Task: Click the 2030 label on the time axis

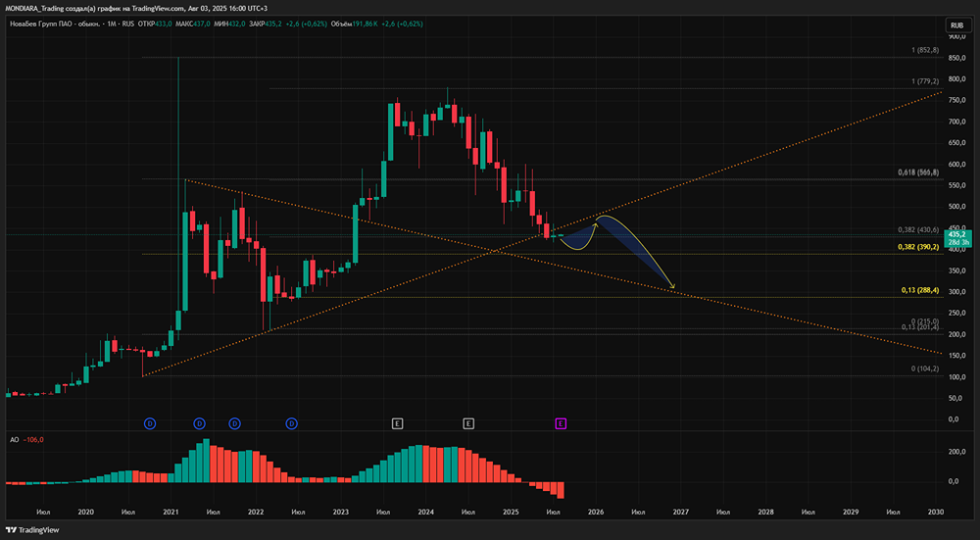Action: click(936, 512)
